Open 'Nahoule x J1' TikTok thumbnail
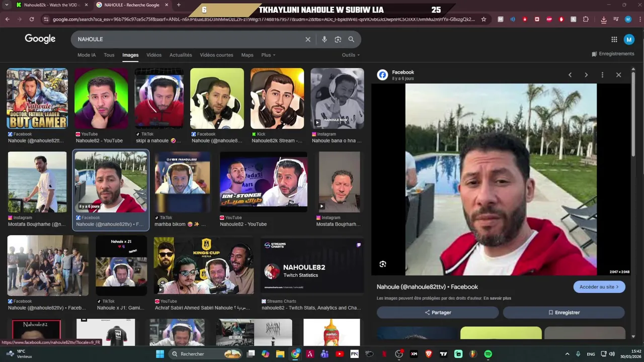Screen dimensions: 644x362 click(121, 265)
